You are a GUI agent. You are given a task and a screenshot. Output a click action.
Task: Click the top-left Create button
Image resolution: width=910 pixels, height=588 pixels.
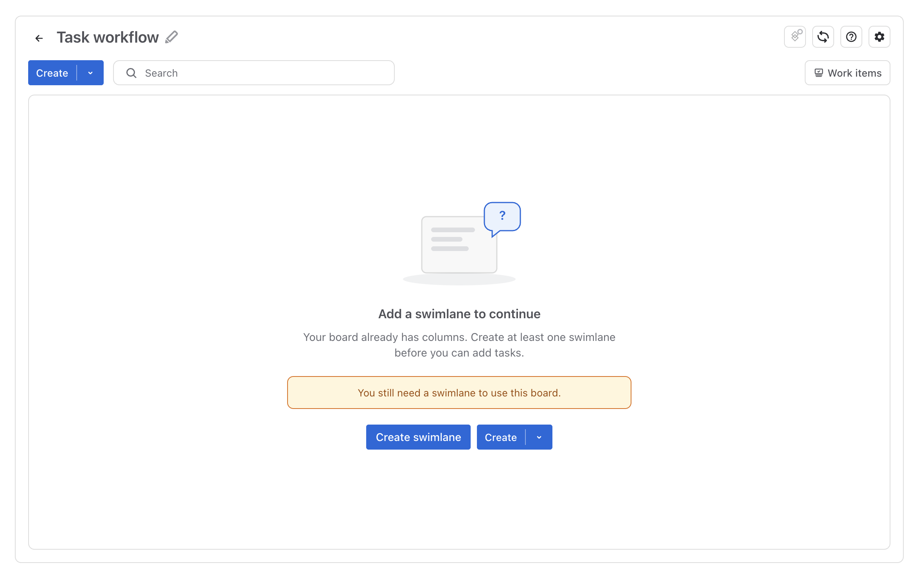pos(52,73)
